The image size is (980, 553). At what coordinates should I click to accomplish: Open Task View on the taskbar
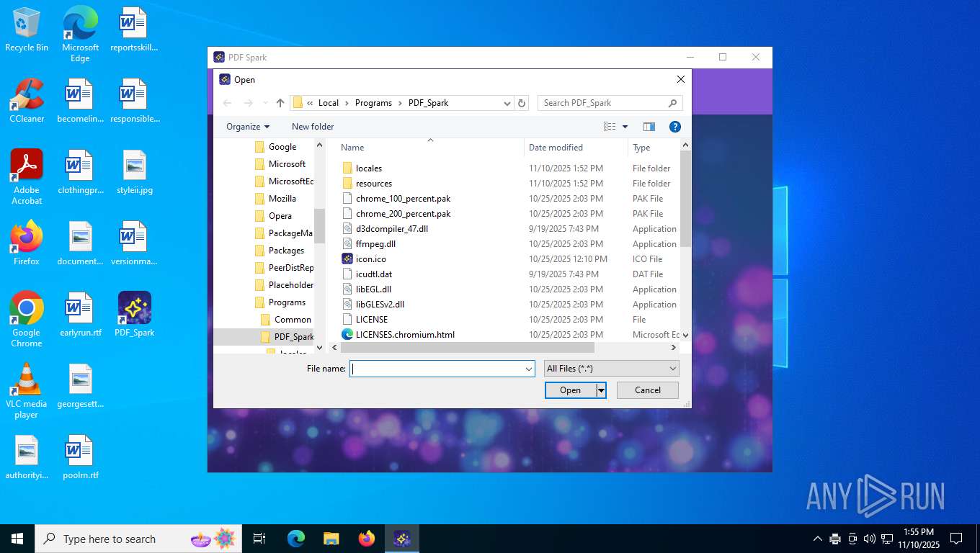pyautogui.click(x=259, y=539)
